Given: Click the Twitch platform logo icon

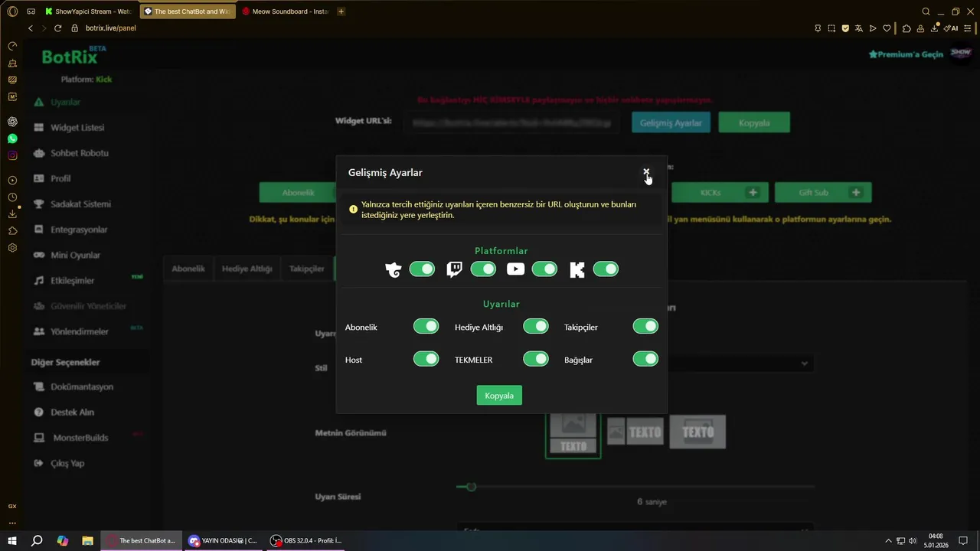Looking at the screenshot, I should click(454, 269).
